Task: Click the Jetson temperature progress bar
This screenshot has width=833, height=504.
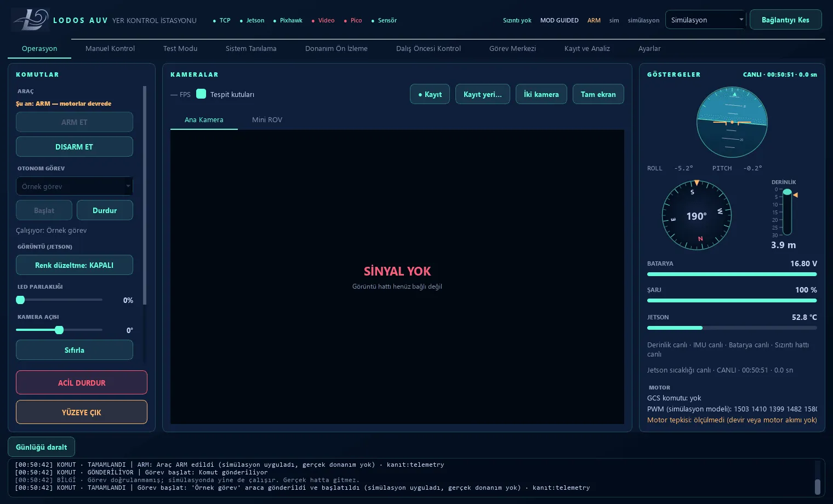Action: [x=732, y=328]
